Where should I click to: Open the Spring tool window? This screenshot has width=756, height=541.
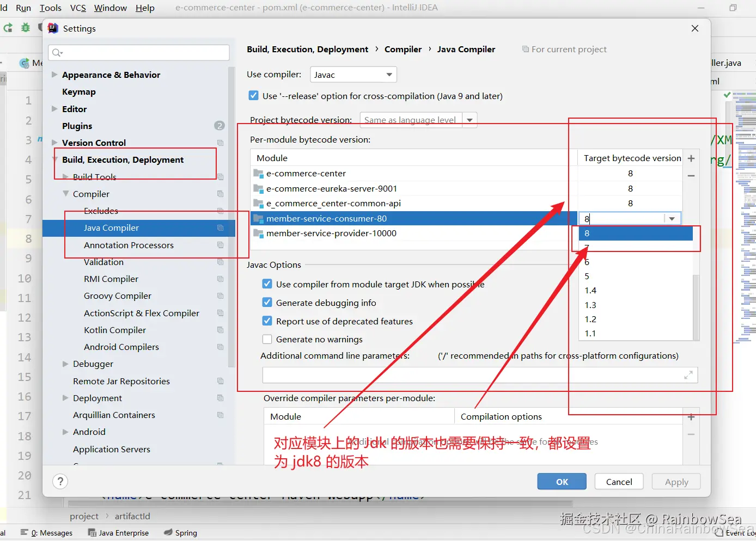click(x=180, y=533)
